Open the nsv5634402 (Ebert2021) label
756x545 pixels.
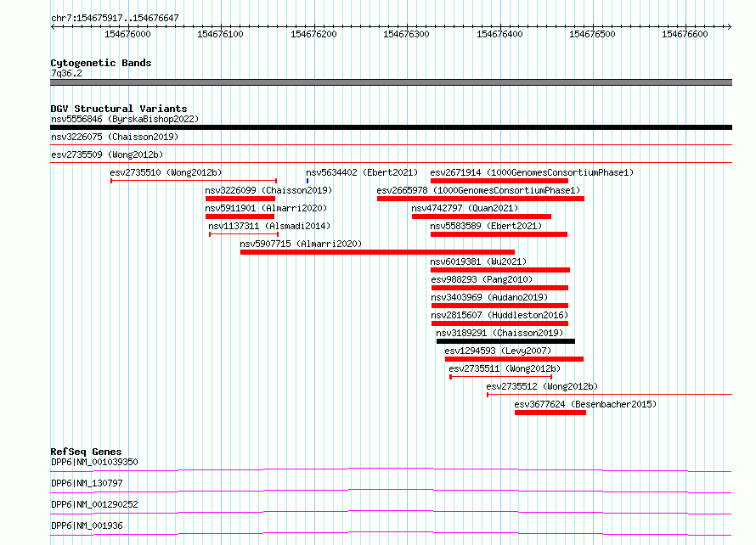pos(362,172)
